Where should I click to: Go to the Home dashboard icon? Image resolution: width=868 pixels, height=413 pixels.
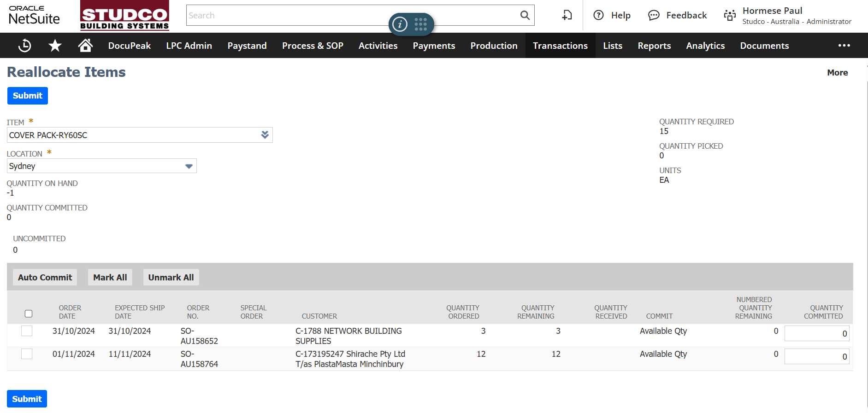pyautogui.click(x=85, y=46)
